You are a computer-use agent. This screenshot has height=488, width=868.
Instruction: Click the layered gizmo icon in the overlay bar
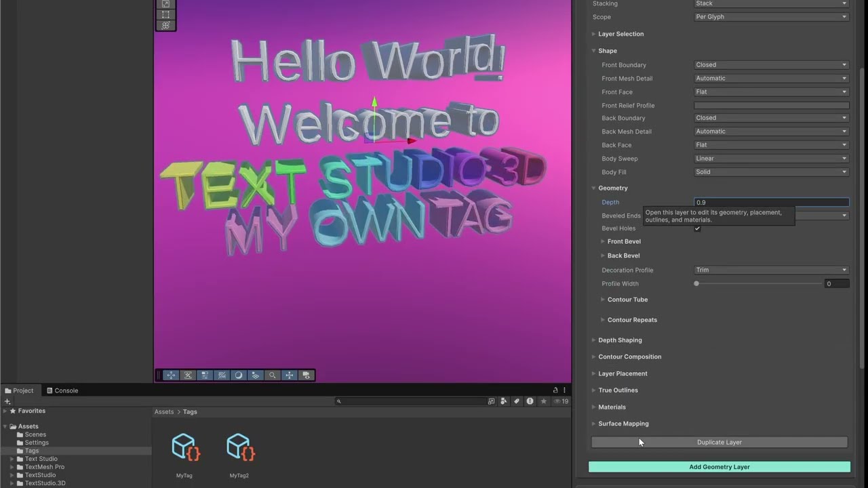click(x=256, y=375)
